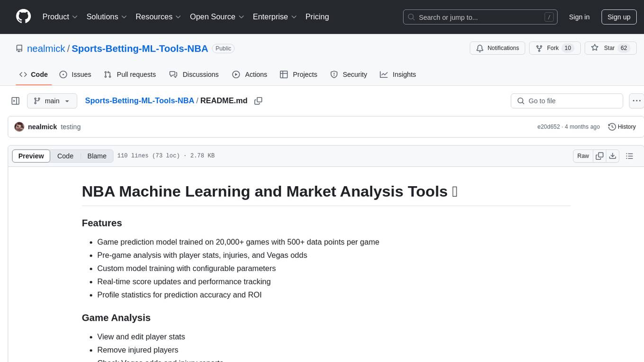The image size is (644, 362).
Task: Download the raw file
Action: click(x=612, y=156)
